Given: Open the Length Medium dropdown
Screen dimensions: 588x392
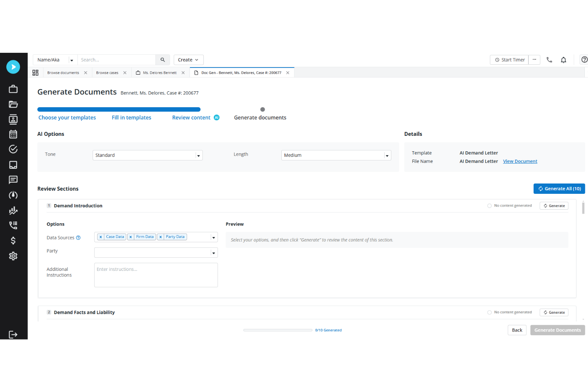Looking at the screenshot, I should tap(336, 155).
